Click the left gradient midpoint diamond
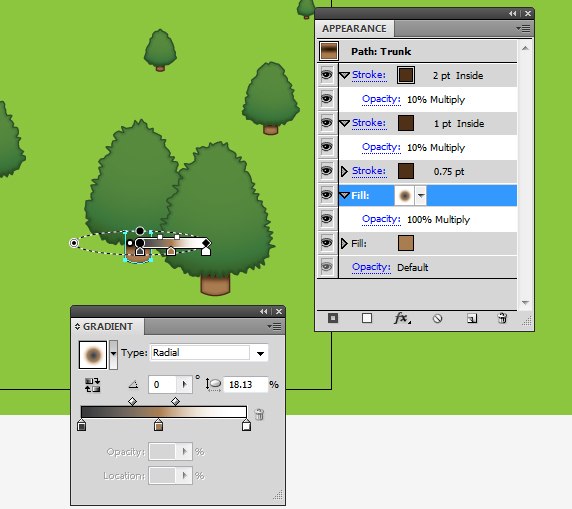572x509 pixels. coord(132,401)
